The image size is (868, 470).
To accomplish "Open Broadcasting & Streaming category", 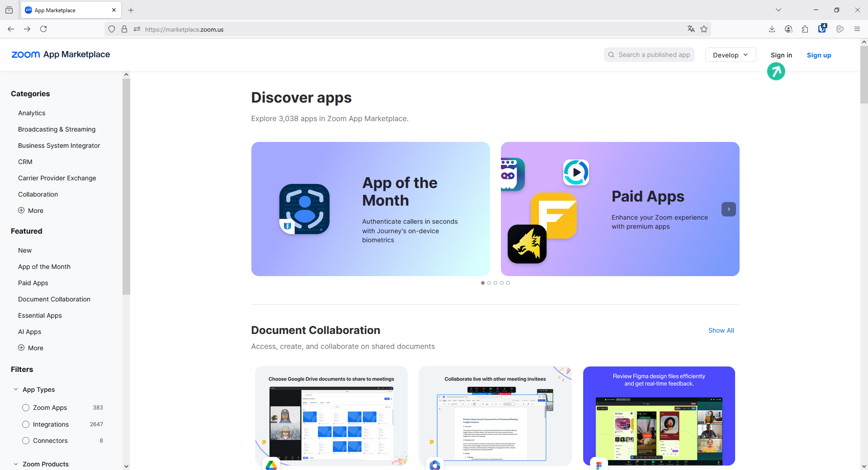I will point(57,129).
